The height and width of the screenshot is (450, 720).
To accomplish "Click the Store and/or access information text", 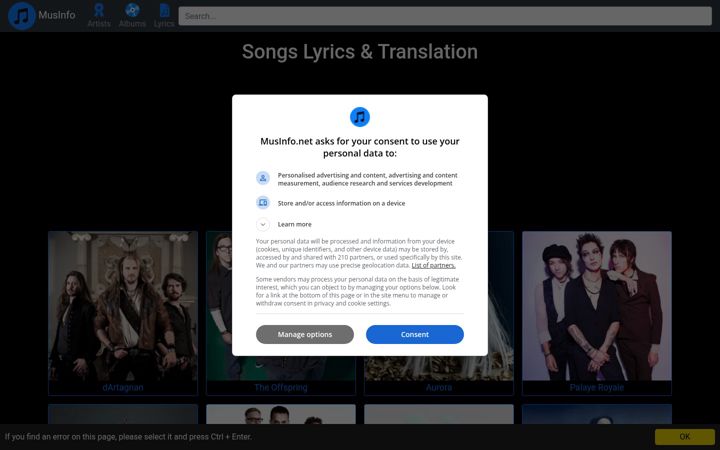I will point(341,203).
